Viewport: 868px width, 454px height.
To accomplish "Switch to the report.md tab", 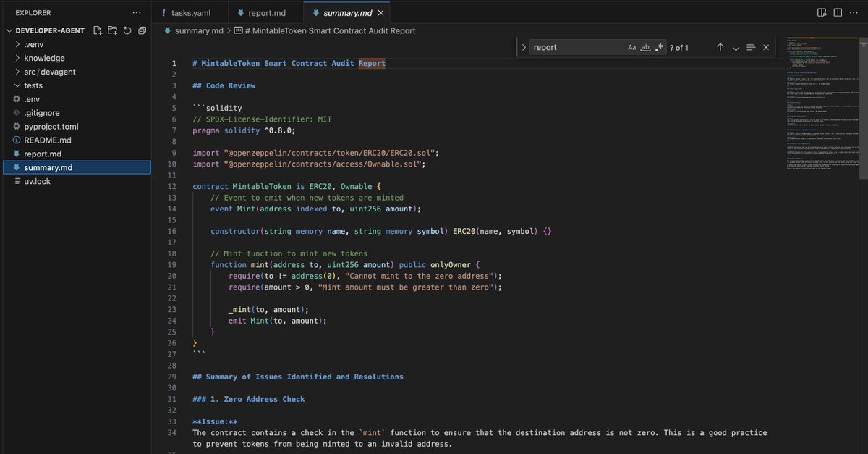I will click(265, 13).
